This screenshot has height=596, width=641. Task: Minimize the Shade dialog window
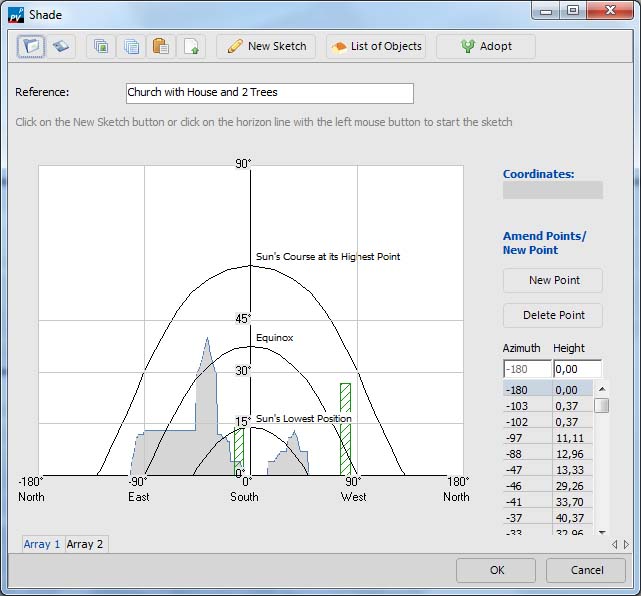[x=546, y=10]
